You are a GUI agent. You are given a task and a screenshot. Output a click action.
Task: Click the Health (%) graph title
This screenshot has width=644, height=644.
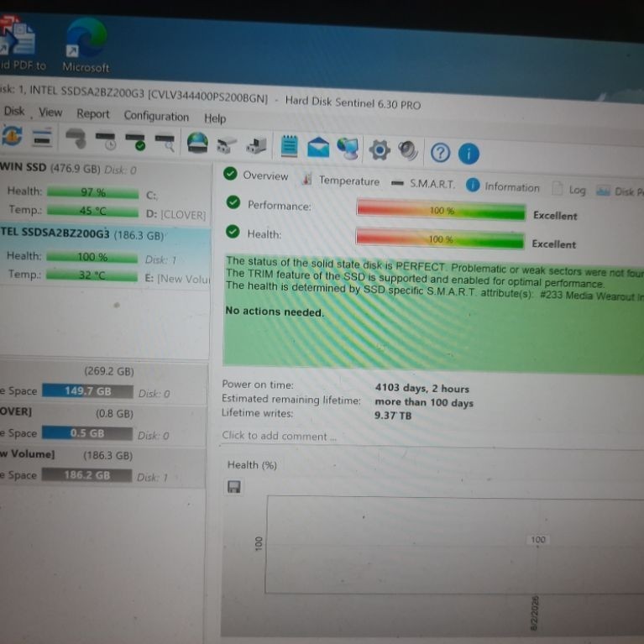coord(252,465)
